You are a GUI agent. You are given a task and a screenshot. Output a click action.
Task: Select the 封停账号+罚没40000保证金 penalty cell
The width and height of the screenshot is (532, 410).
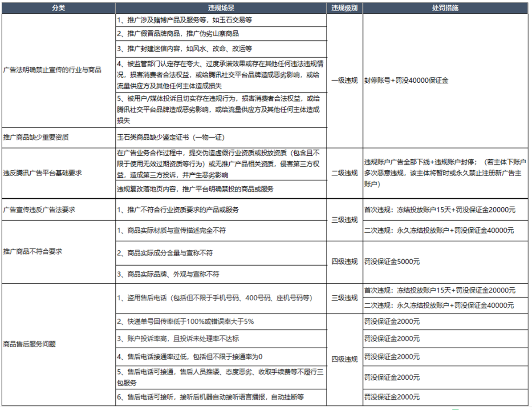point(446,80)
